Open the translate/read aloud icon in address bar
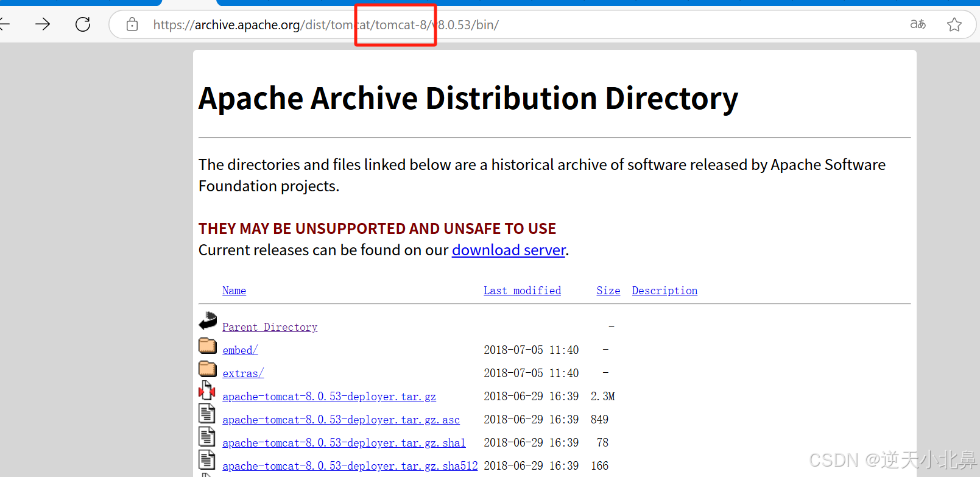The image size is (980, 477). (918, 24)
